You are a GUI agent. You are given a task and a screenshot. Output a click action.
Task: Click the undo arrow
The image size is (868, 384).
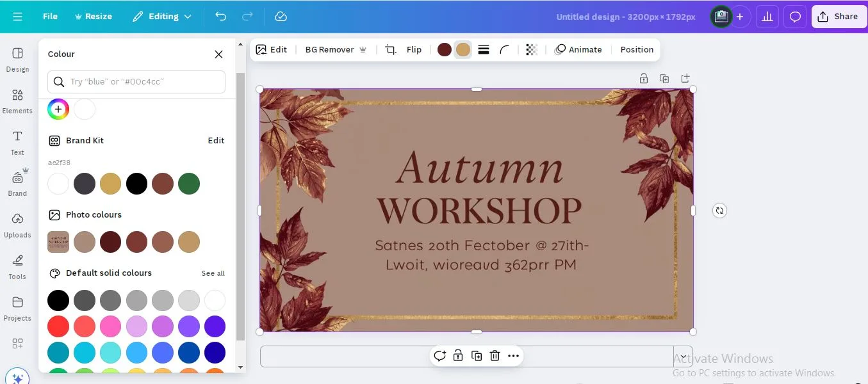221,17
